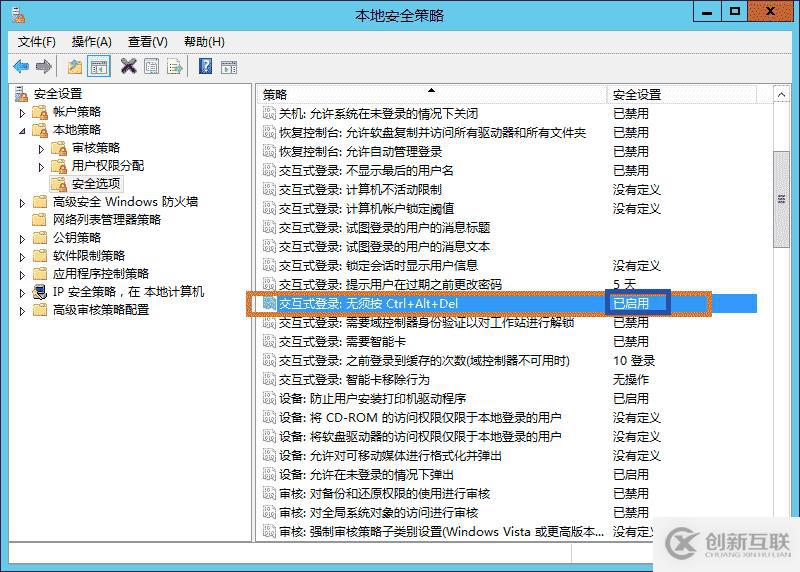Click the 审核策略 folder icon
This screenshot has width=800, height=572.
(59, 148)
